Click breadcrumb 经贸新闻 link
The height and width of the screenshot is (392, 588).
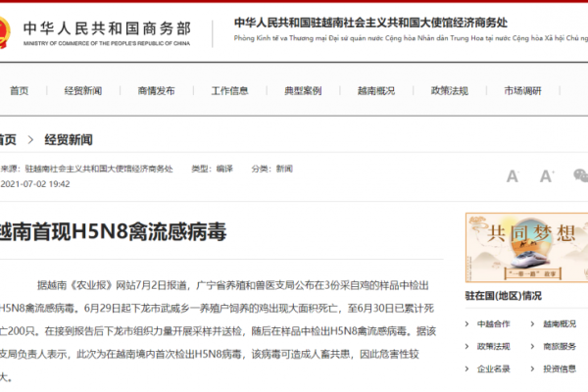point(69,140)
